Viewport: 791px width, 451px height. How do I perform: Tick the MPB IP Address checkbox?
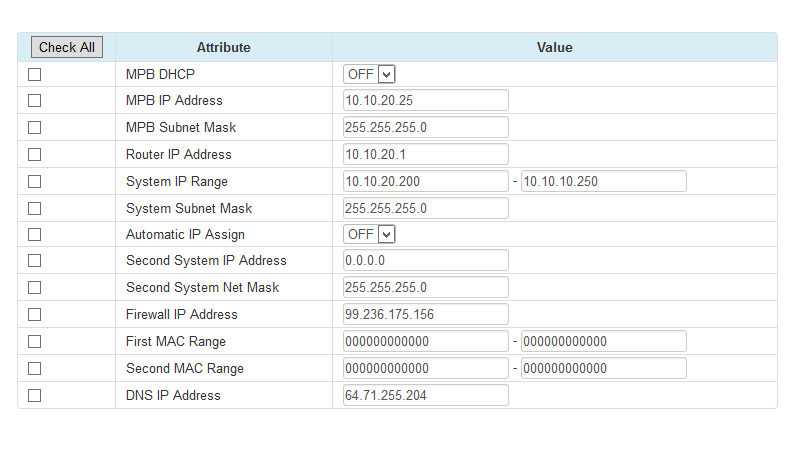(34, 100)
